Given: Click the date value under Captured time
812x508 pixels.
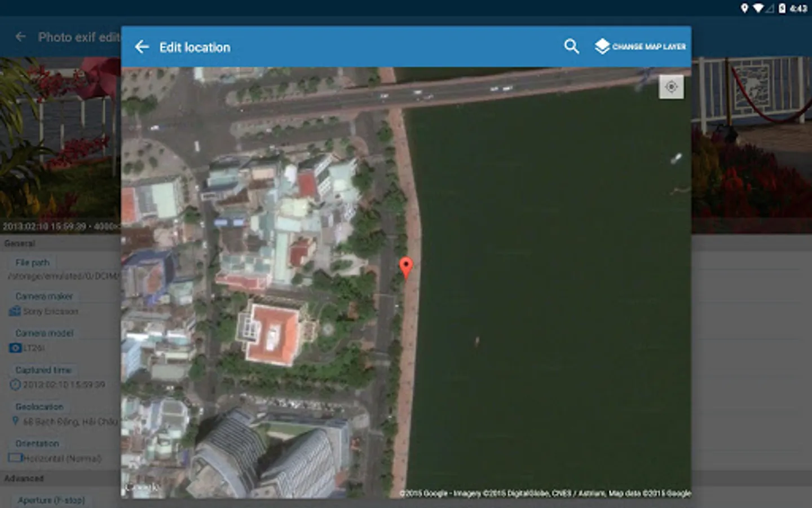Looking at the screenshot, I should click(x=64, y=384).
